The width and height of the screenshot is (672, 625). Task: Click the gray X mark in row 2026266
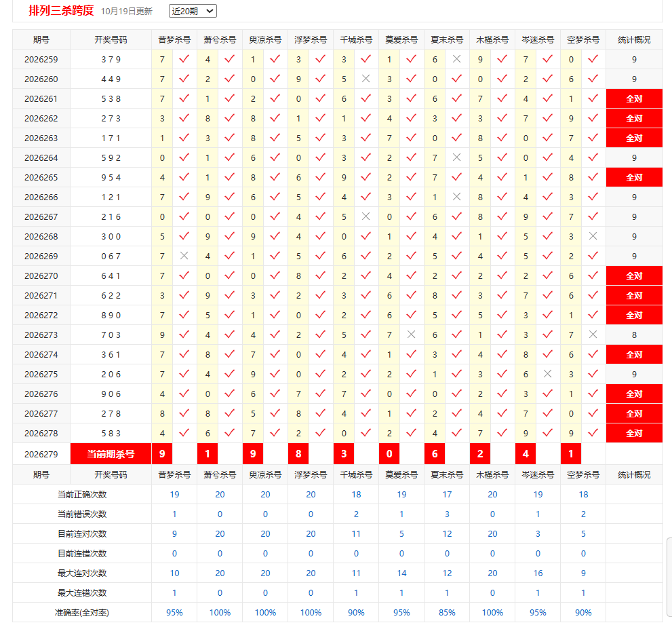tap(457, 197)
